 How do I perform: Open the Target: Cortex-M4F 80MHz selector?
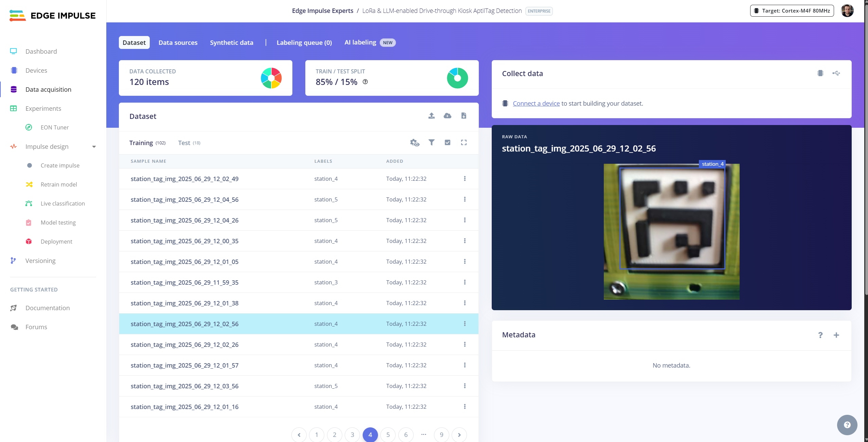pos(792,11)
